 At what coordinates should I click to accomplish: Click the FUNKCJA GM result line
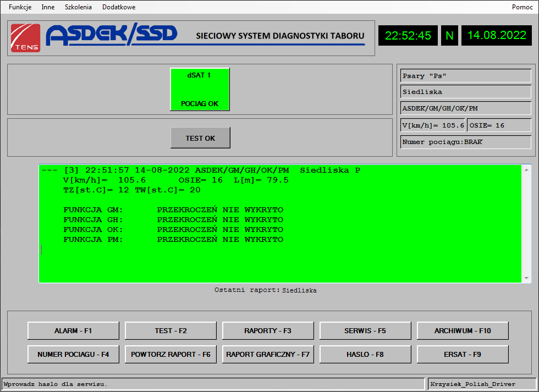[173, 209]
